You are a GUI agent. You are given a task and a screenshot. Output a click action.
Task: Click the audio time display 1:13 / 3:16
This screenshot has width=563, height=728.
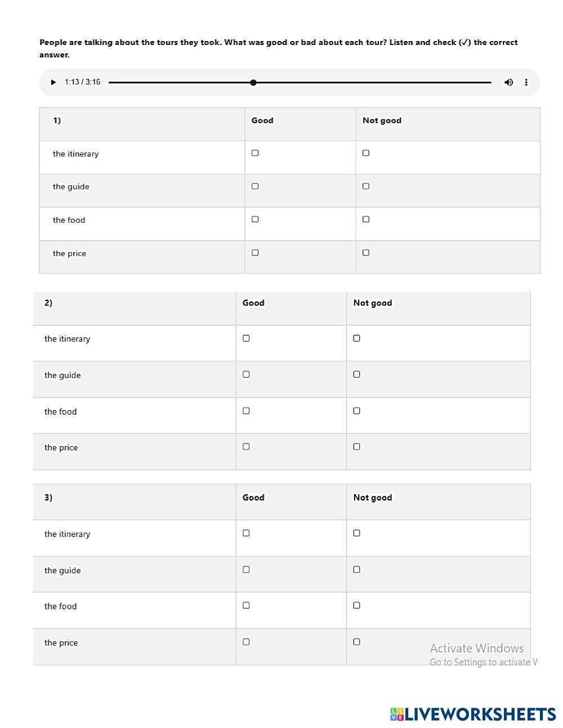point(82,82)
